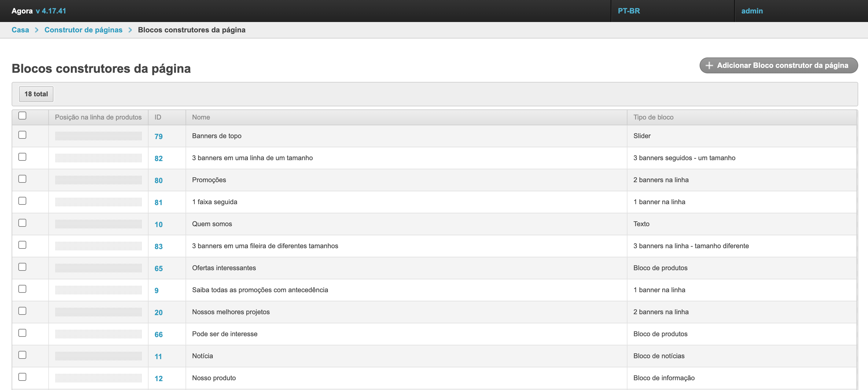Image resolution: width=868 pixels, height=390 pixels.
Task: Open the Agora home logo link
Action: tap(22, 11)
